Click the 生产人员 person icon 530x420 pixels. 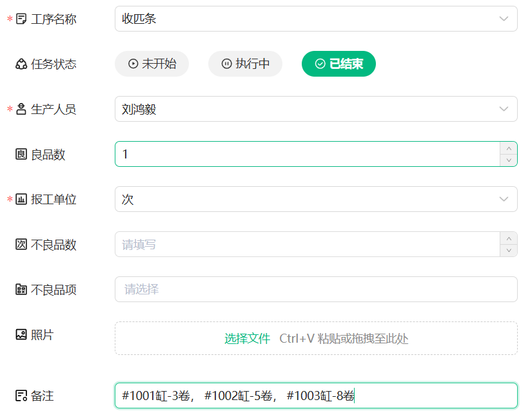(21, 110)
